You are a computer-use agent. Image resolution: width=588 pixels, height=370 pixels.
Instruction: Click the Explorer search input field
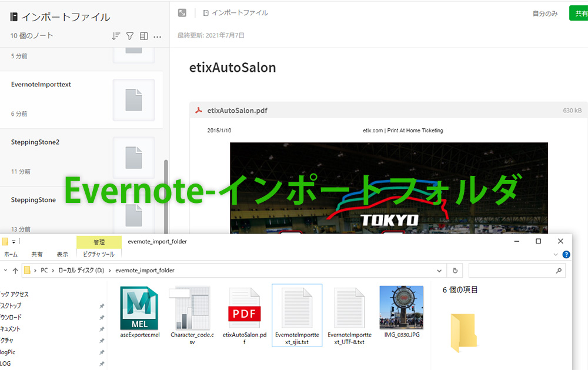pos(512,271)
